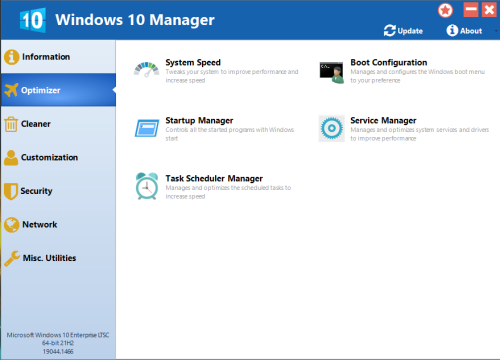Screen dimensions: 500x360
Task: Click the Information sidebar icon
Action: 11,57
